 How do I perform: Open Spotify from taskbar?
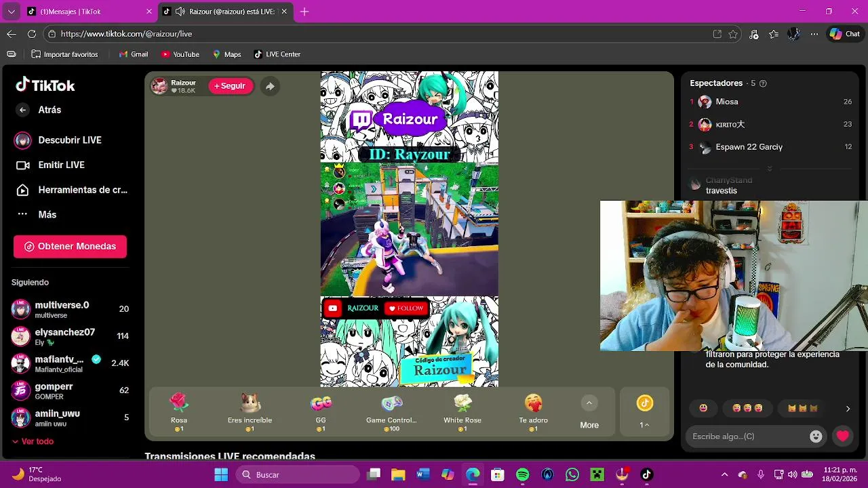522,474
